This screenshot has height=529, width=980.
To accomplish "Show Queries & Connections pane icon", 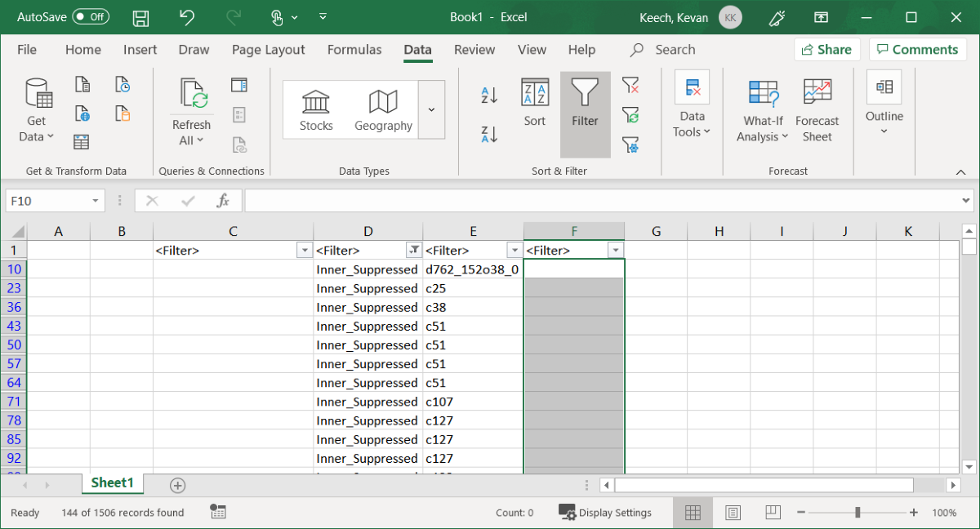I will pyautogui.click(x=239, y=85).
